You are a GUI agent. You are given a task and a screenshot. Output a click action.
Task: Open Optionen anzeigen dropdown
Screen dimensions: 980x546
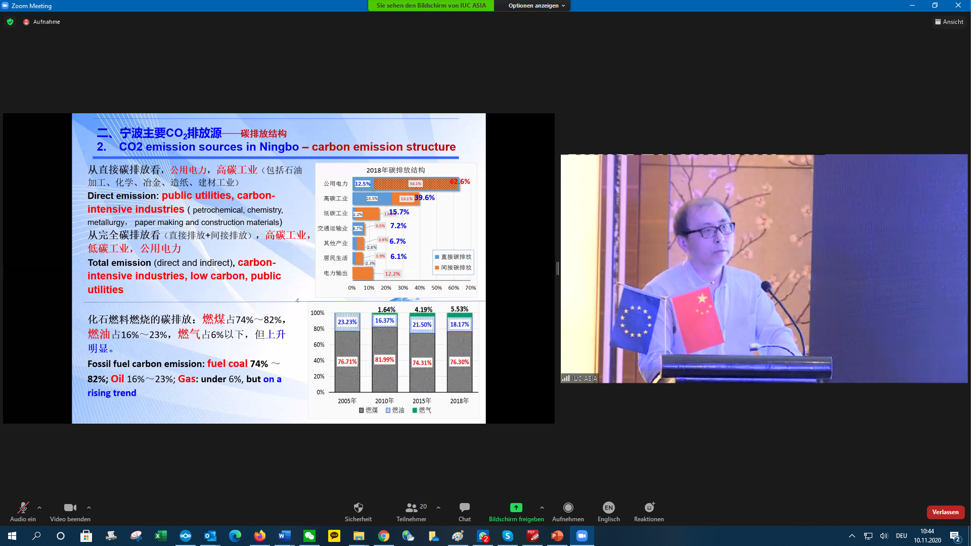536,6
